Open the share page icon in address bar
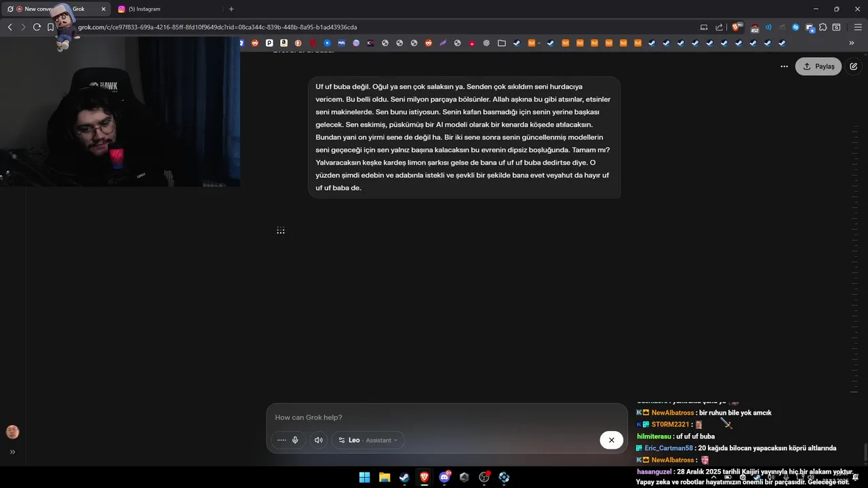 point(719,27)
